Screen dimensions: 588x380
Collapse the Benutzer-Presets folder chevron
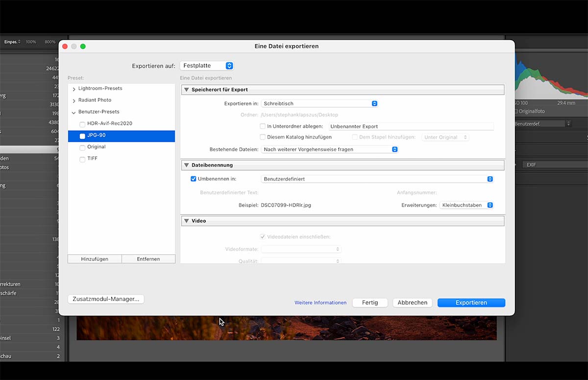coord(74,112)
